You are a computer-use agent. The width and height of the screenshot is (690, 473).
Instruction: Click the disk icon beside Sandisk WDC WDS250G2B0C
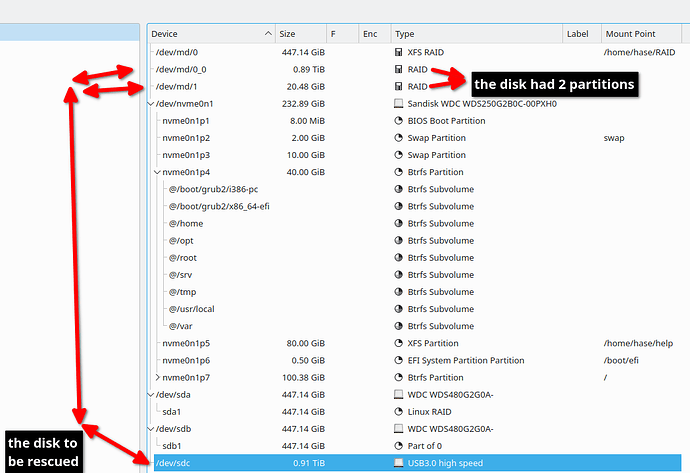click(x=400, y=103)
